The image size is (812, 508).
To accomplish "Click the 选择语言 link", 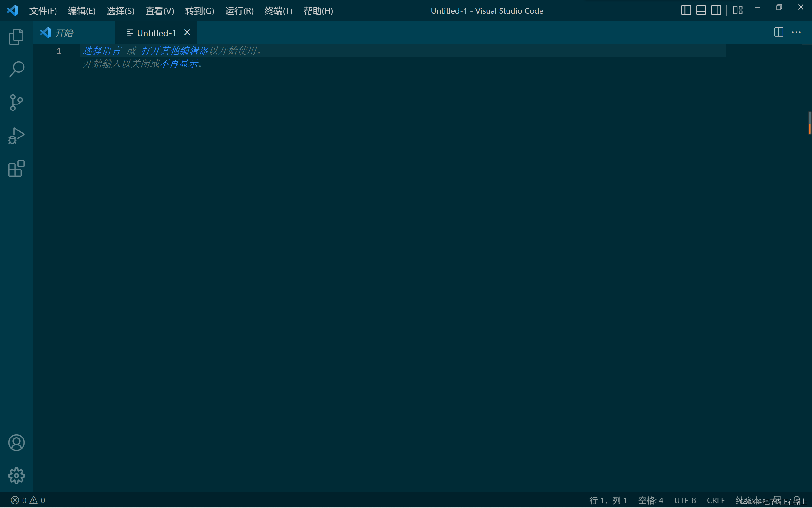I will (102, 51).
